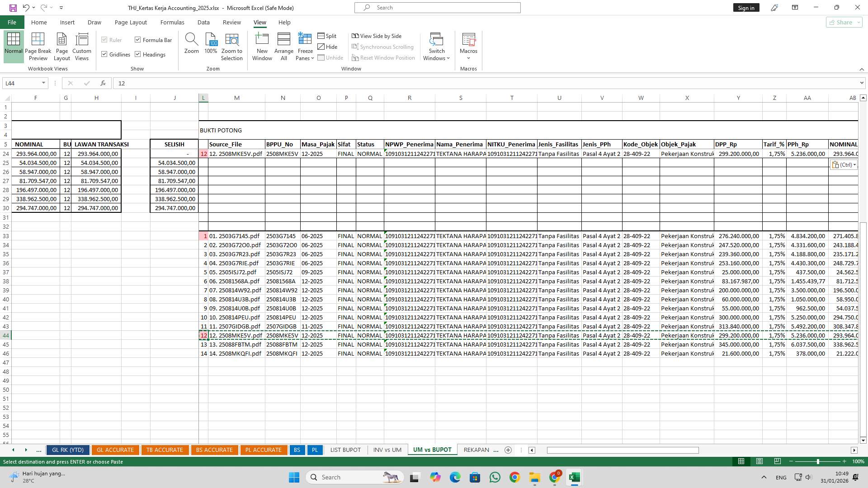868x488 pixels.
Task: Switch to the Review ribbon tab
Action: coord(231,22)
